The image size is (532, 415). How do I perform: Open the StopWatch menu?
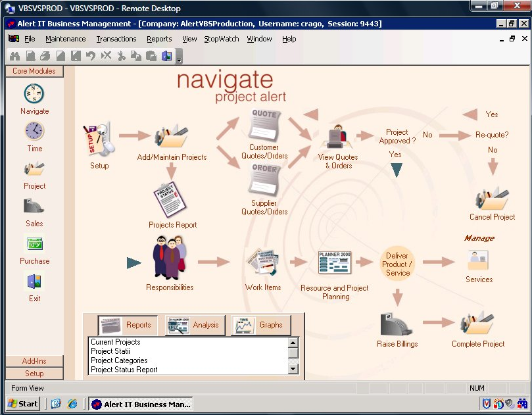click(221, 39)
